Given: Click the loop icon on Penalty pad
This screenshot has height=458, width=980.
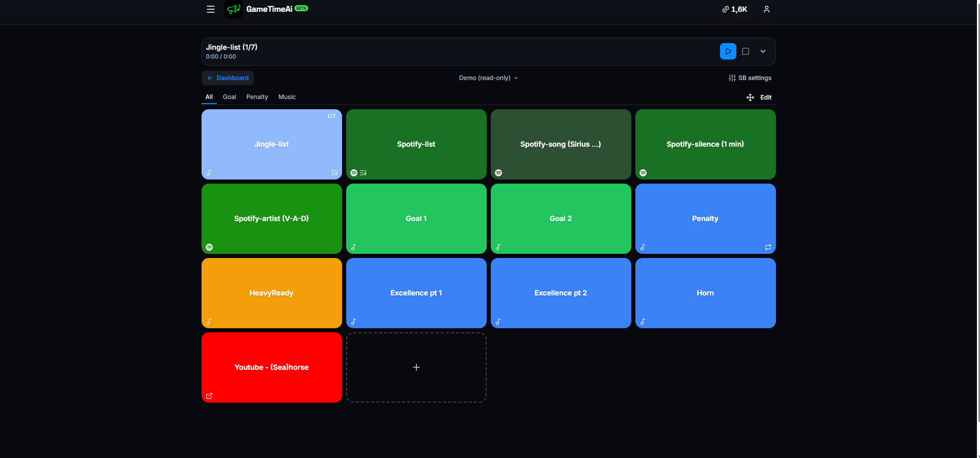Looking at the screenshot, I should coord(768,247).
